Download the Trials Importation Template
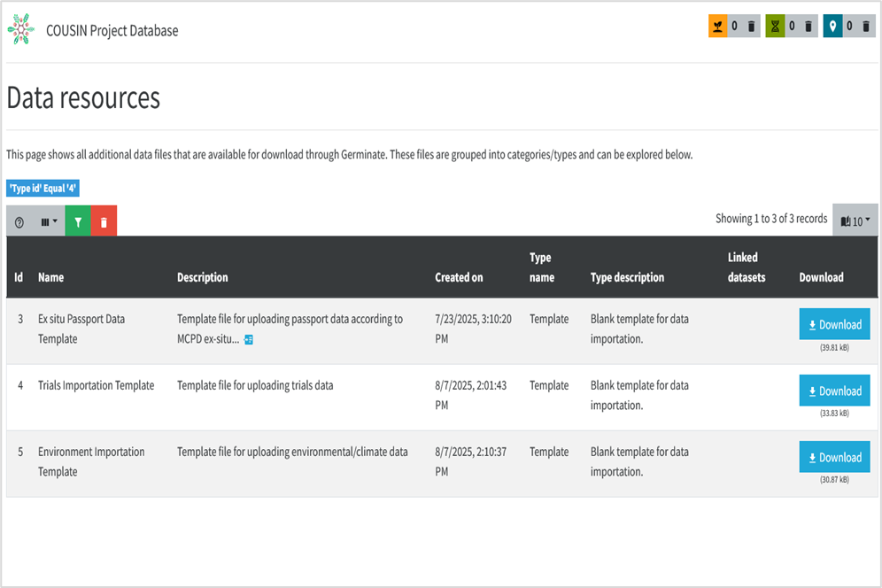 [x=834, y=391]
